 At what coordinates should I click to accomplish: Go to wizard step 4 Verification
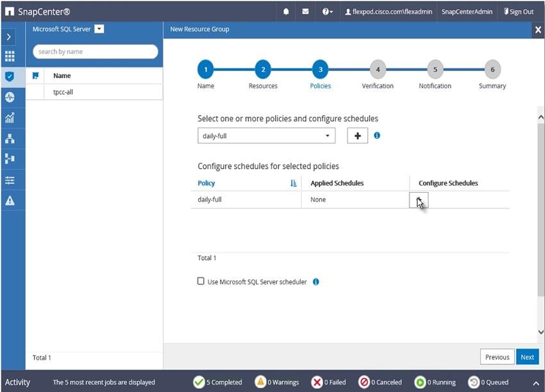378,69
